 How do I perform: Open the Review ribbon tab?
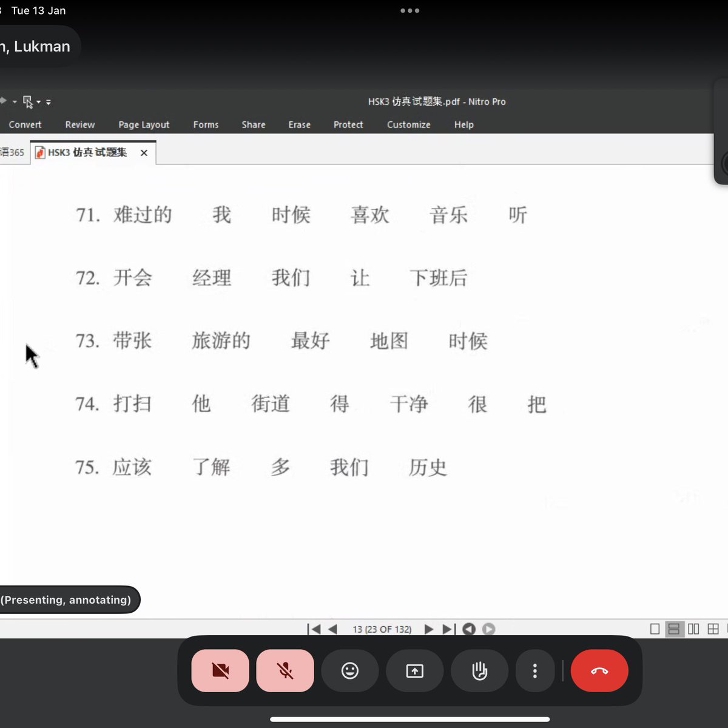click(x=80, y=124)
